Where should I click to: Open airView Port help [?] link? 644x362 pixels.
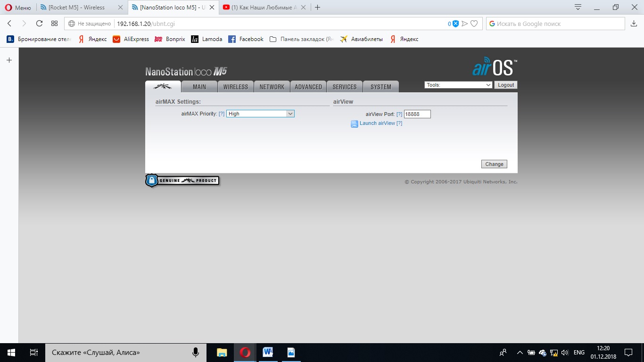click(399, 114)
